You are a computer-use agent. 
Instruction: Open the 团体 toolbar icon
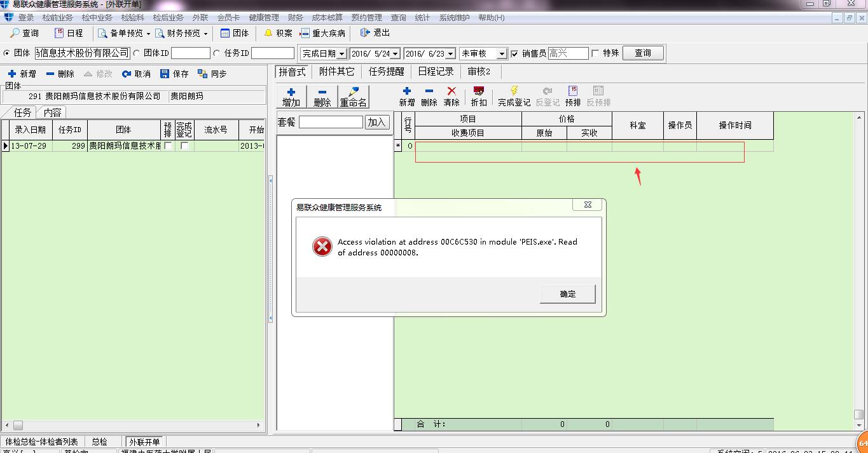[225, 33]
